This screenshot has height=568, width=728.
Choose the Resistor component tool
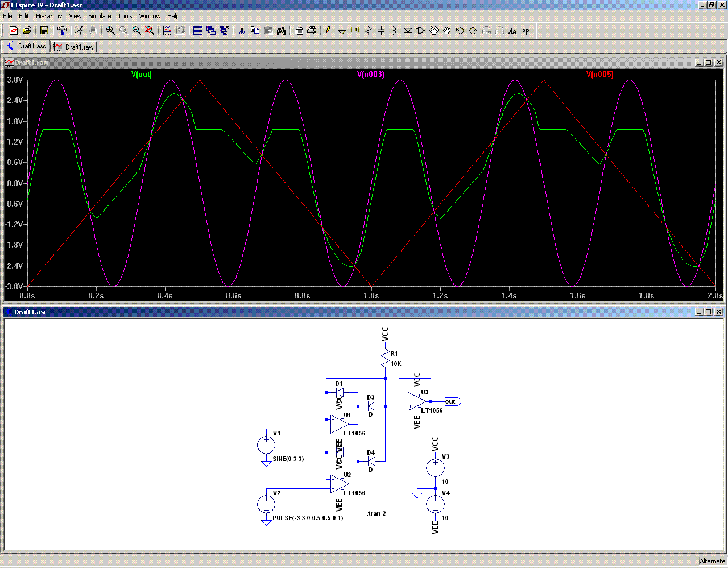coord(368,31)
